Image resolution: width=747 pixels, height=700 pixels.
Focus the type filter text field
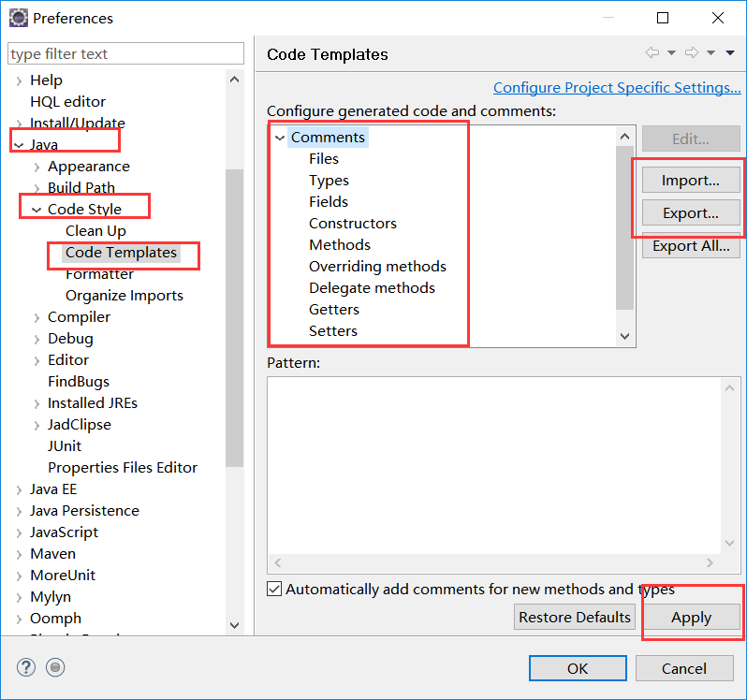[x=125, y=53]
